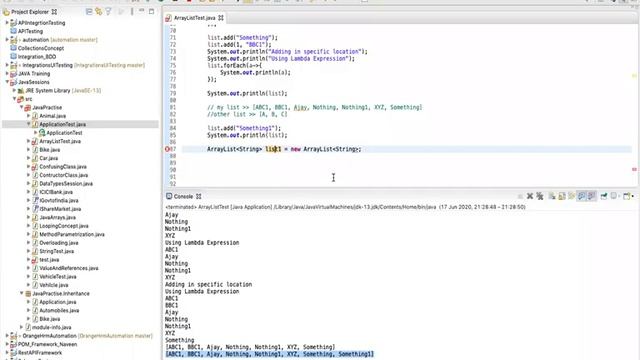Select Bike.java under JavaPractise package
The width and height of the screenshot is (640, 360).
(x=49, y=150)
